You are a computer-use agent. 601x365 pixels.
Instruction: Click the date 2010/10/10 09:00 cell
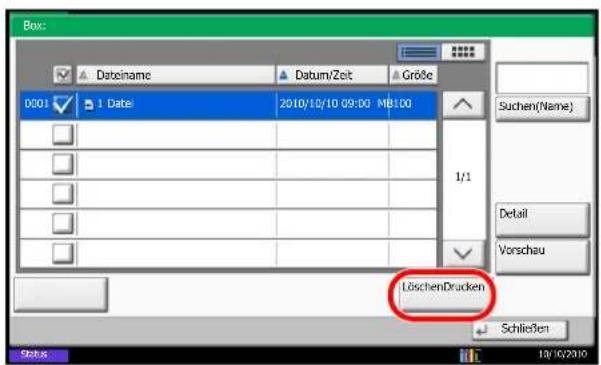tap(325, 104)
